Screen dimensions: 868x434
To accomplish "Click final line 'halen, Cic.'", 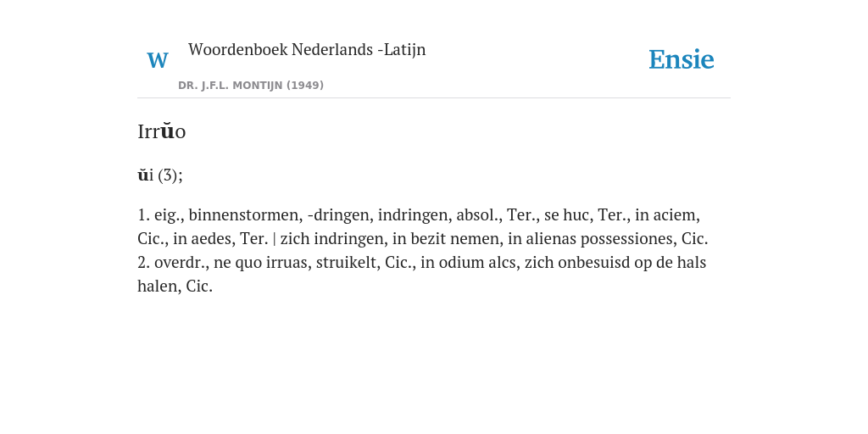I will (x=175, y=286).
